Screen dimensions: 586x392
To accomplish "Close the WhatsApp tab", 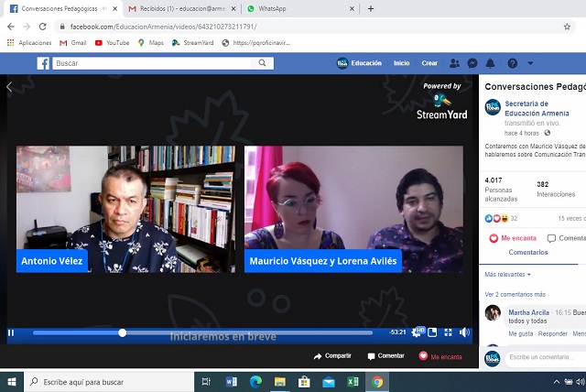I will click(x=352, y=8).
